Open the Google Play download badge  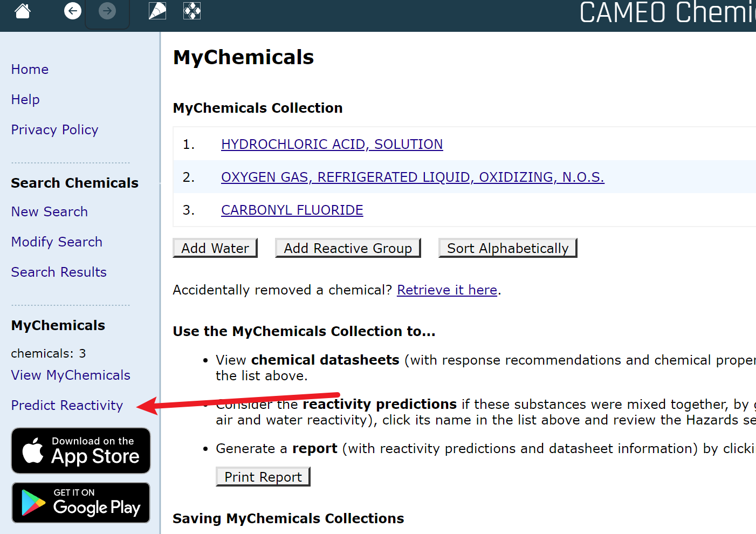tap(81, 503)
